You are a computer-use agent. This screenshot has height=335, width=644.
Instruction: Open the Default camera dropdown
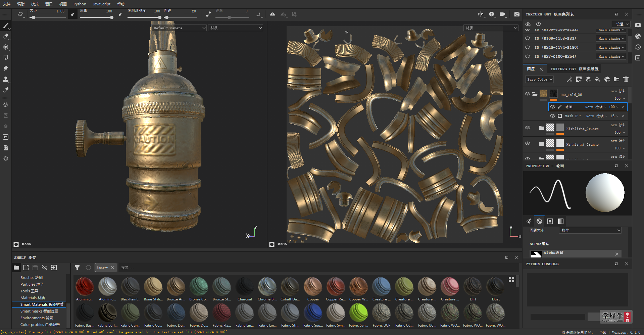(x=179, y=28)
